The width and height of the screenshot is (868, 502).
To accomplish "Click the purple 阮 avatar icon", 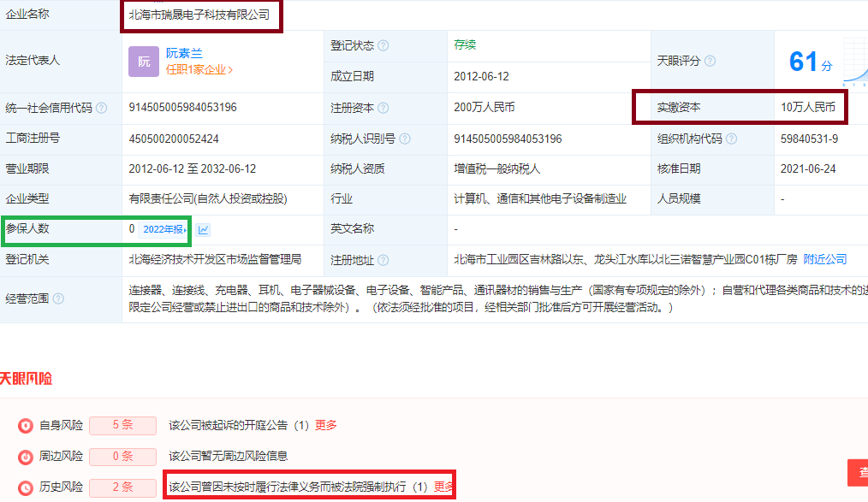I will tap(144, 62).
